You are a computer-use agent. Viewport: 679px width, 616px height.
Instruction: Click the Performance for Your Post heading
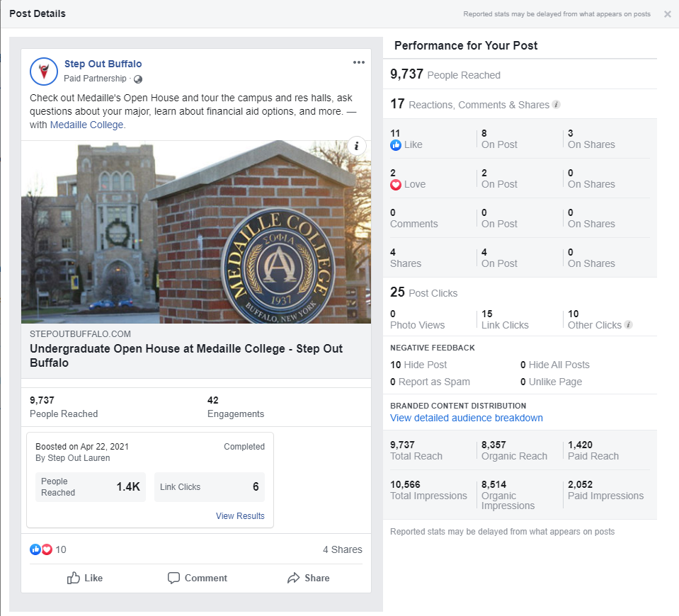point(465,45)
